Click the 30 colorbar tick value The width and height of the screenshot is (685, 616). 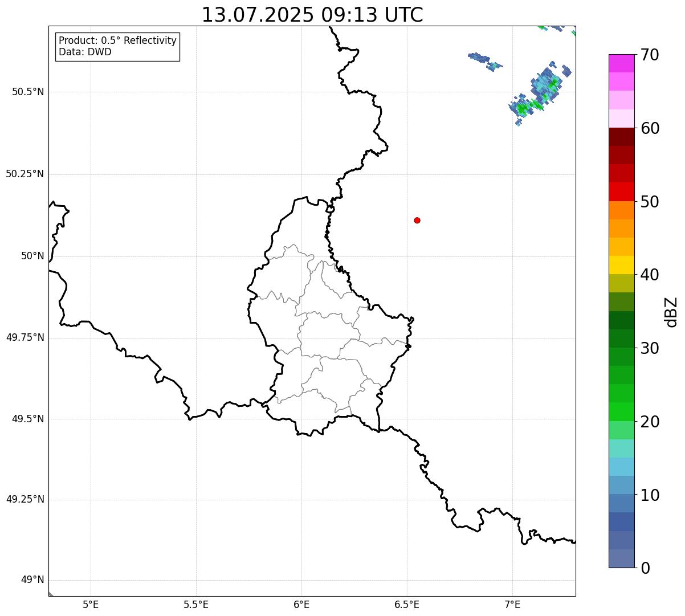[x=650, y=349]
